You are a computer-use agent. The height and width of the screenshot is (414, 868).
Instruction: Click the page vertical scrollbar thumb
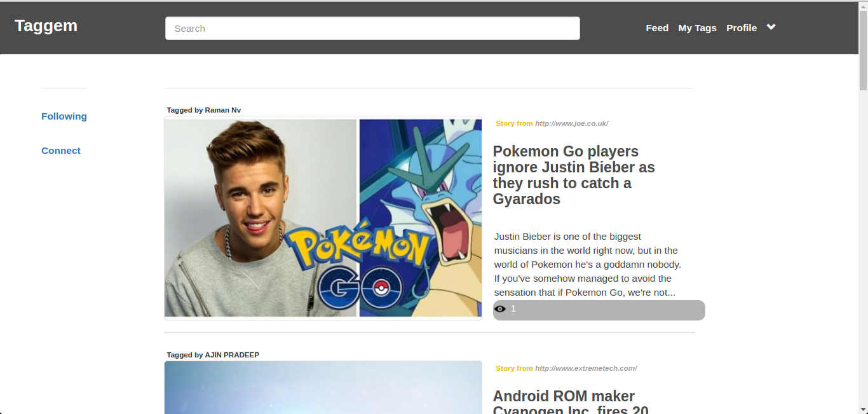(x=863, y=51)
